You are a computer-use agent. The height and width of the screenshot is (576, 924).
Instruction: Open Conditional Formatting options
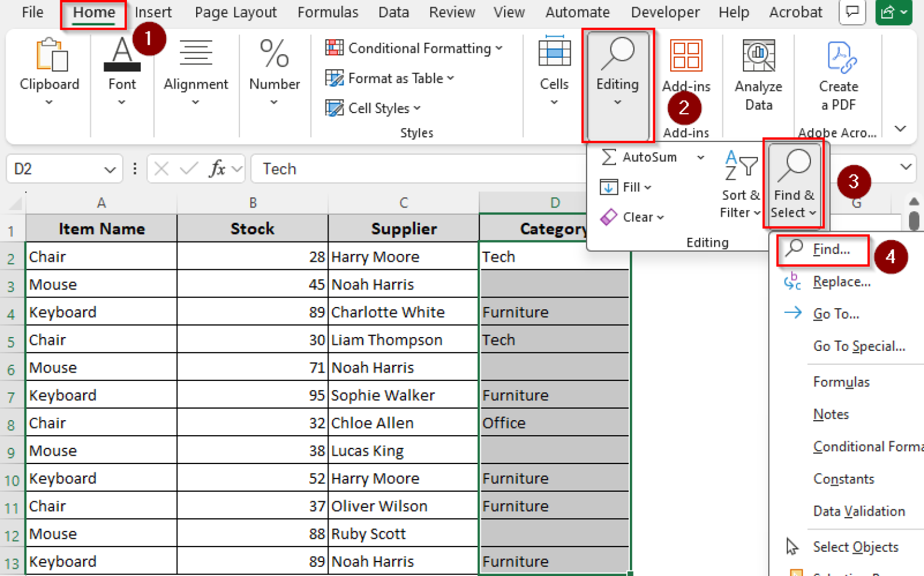[414, 48]
